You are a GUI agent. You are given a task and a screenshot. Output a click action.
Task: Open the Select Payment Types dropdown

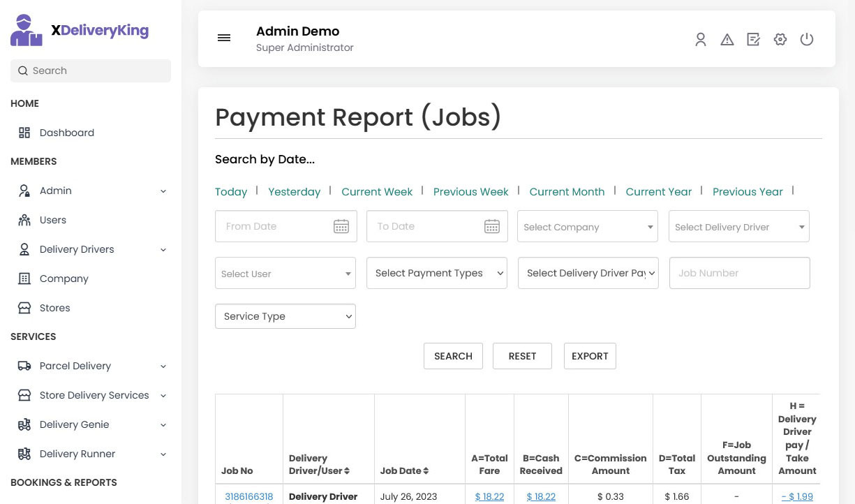(x=436, y=273)
